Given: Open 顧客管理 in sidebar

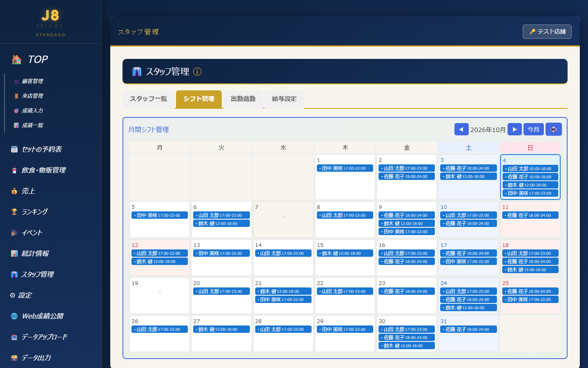Looking at the screenshot, I should [33, 81].
